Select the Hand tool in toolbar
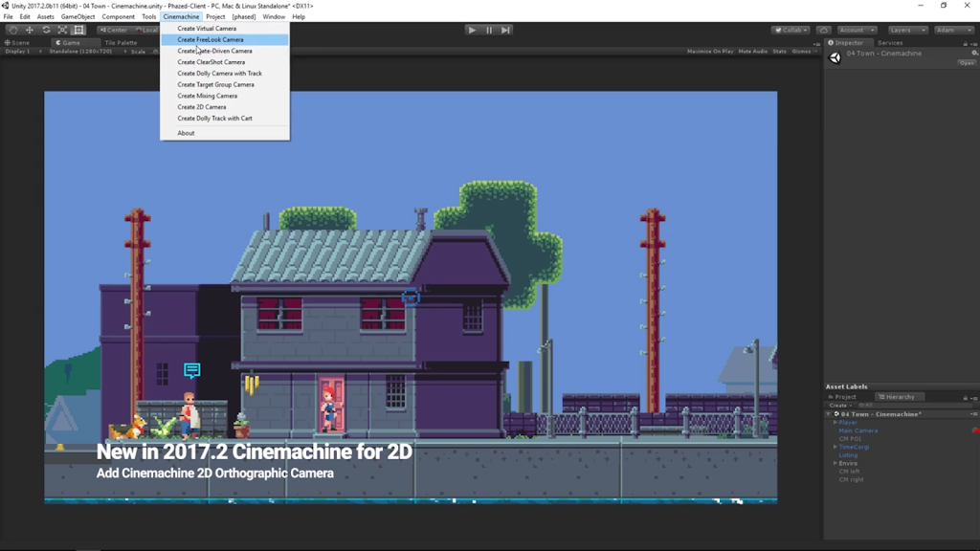This screenshot has width=980, height=551. [x=12, y=30]
